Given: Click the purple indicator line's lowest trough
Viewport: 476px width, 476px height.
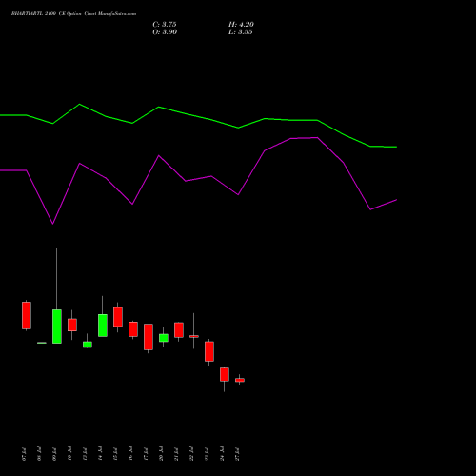Looking at the screenshot, I should pyautogui.click(x=52, y=224).
